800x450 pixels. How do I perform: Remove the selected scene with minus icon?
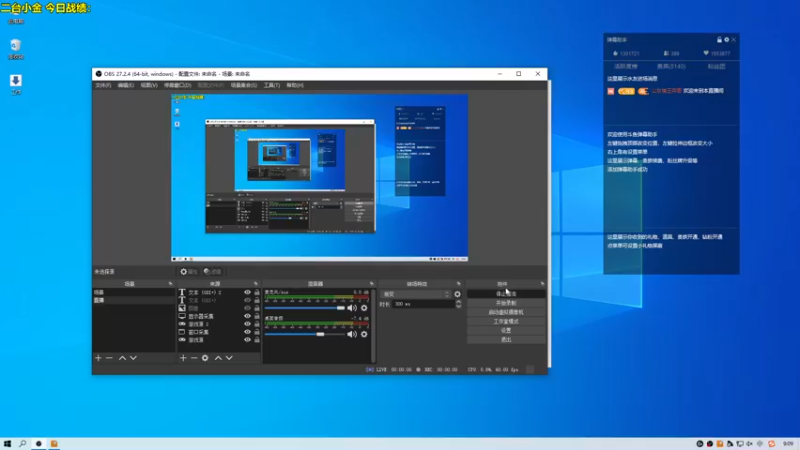point(109,358)
